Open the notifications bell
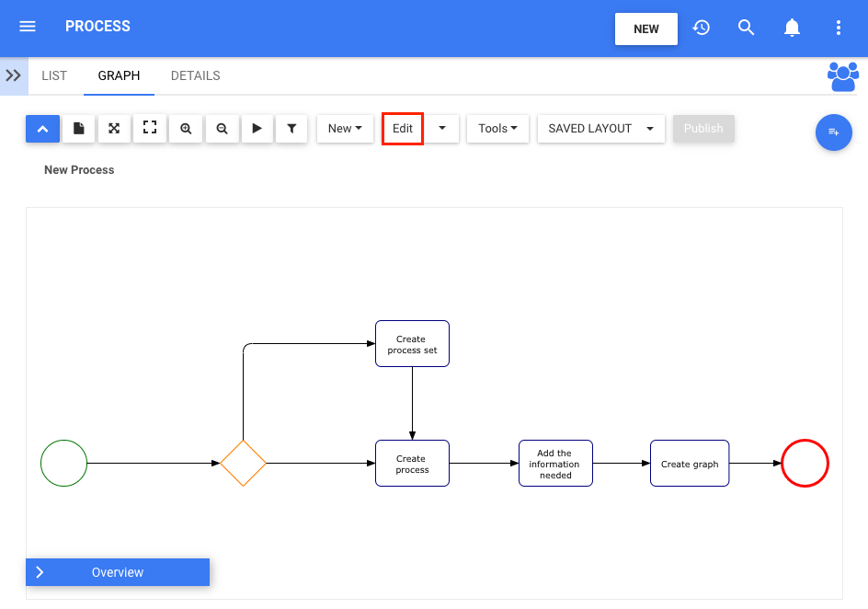The height and width of the screenshot is (609, 868). (x=792, y=28)
